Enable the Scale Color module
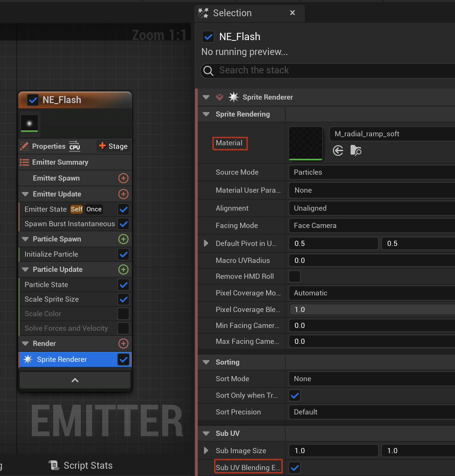 click(123, 314)
